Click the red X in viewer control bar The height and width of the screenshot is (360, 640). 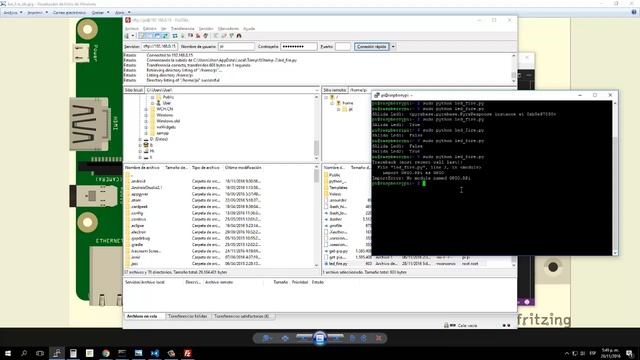379,338
